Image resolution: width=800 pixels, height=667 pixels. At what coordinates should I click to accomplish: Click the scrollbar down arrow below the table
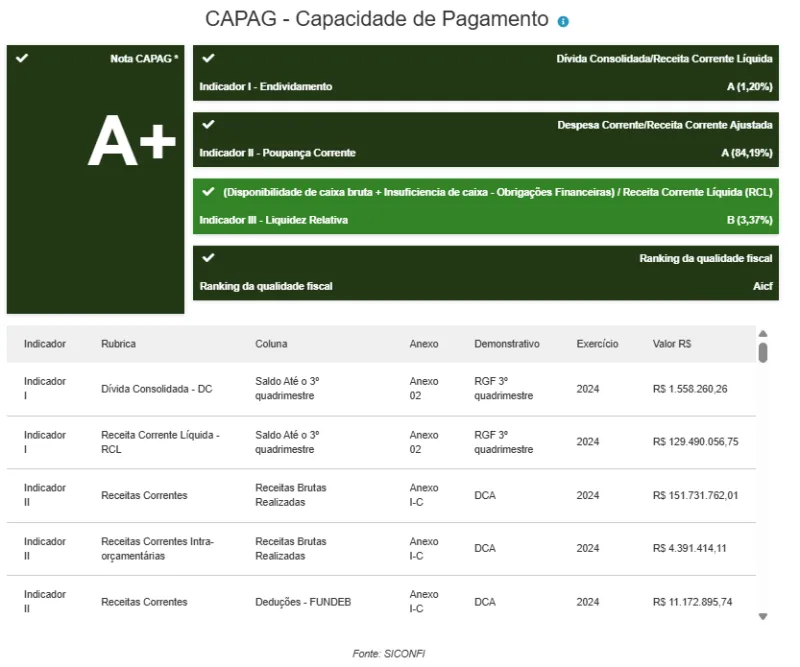[x=763, y=618]
